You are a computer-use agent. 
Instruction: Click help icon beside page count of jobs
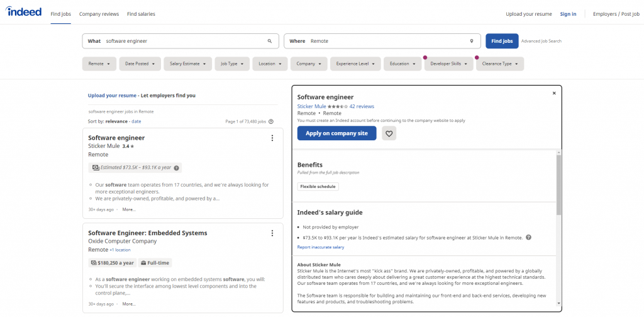(x=270, y=121)
